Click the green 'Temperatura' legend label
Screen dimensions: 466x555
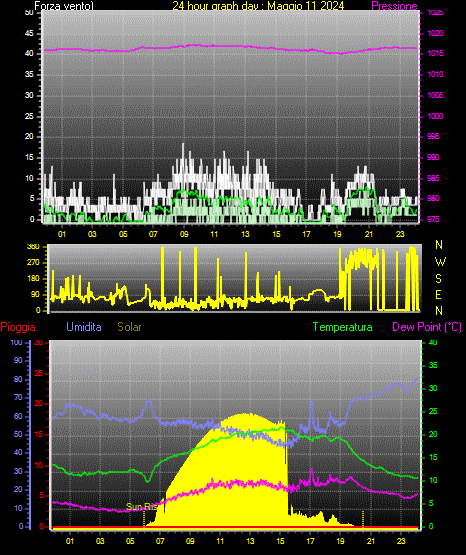pyautogui.click(x=343, y=327)
